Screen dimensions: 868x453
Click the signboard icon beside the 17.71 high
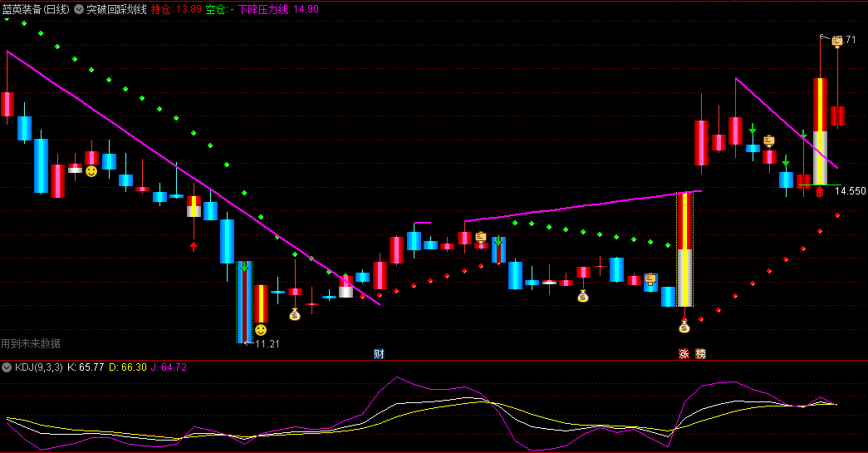[837, 42]
